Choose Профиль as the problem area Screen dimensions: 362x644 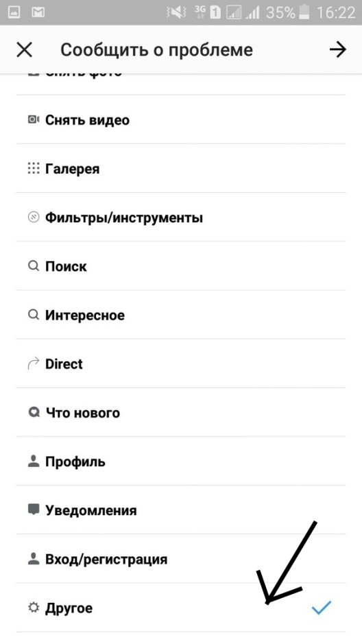[x=181, y=462]
